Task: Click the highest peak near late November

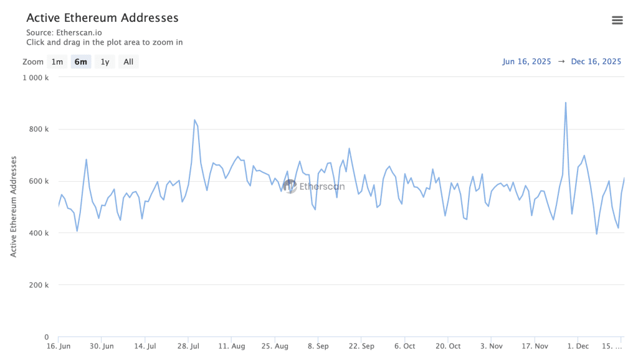Action: [565, 103]
